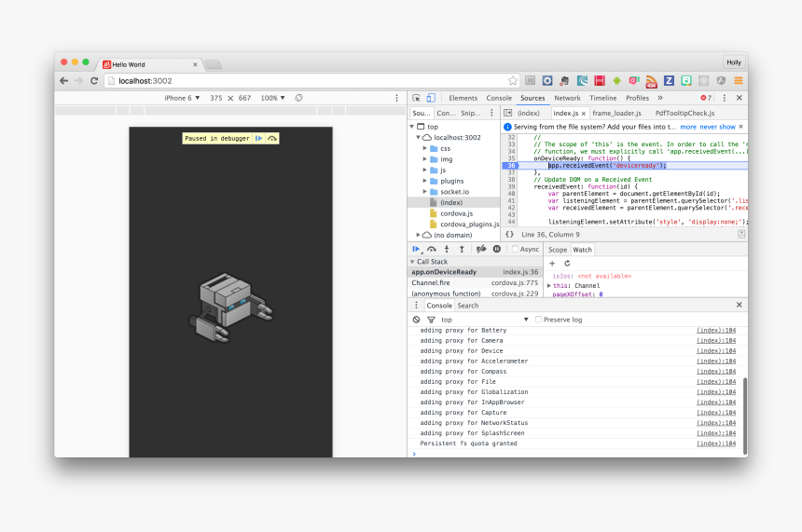Toggle pause on exceptions icon
Image resolution: width=802 pixels, height=532 pixels.
(x=497, y=249)
